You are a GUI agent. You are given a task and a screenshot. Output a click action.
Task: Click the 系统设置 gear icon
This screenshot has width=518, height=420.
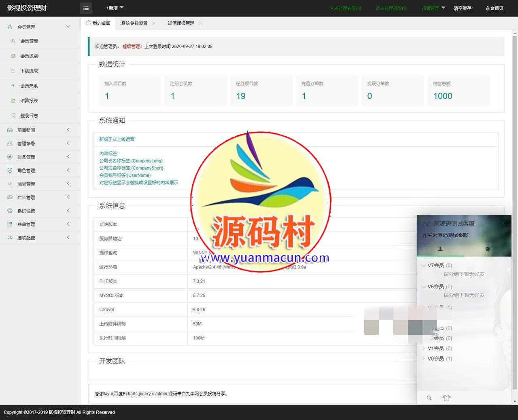[10, 211]
